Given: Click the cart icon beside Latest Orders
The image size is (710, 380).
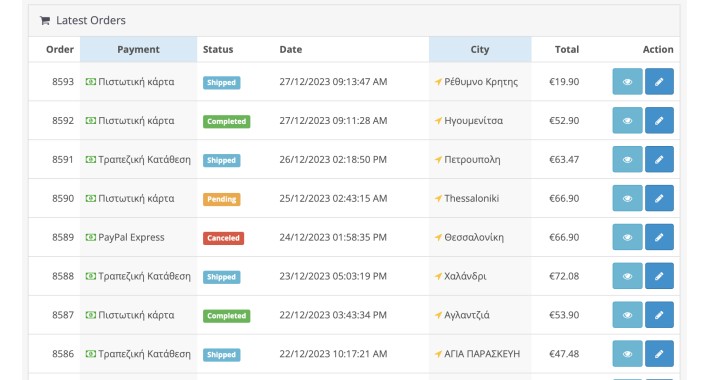Looking at the screenshot, I should 45,20.
